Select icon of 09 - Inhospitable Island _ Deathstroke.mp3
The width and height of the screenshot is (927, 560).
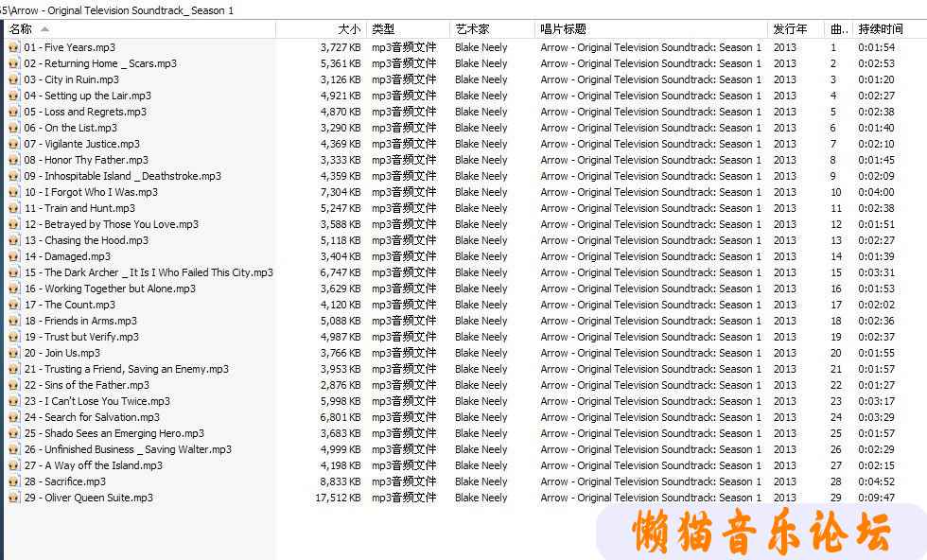tap(13, 176)
